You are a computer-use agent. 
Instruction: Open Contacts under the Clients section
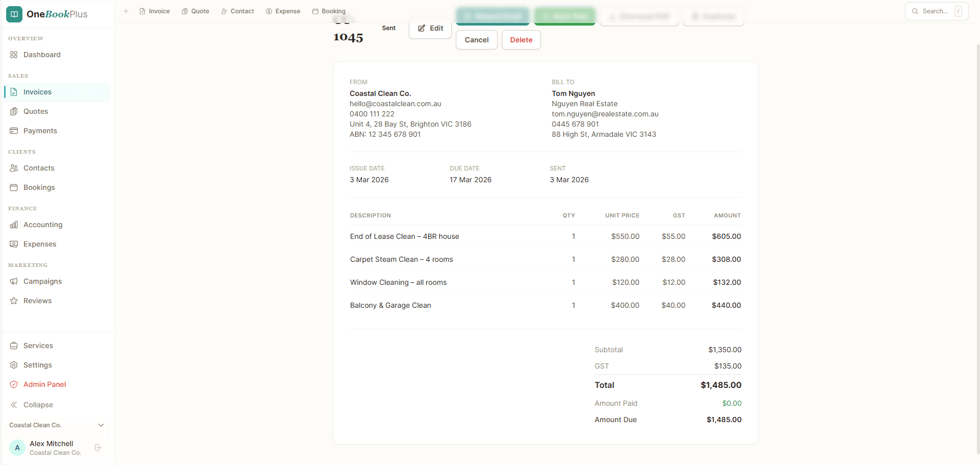point(39,168)
